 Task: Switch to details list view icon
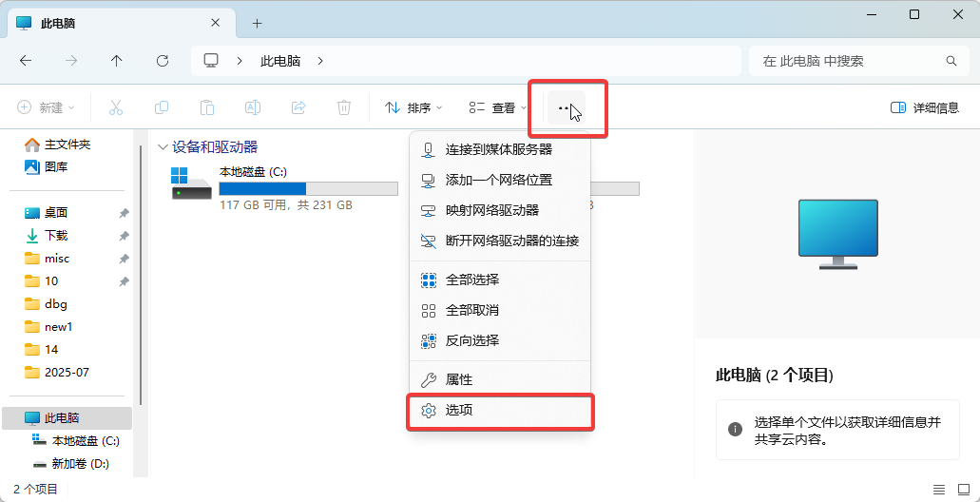939,489
